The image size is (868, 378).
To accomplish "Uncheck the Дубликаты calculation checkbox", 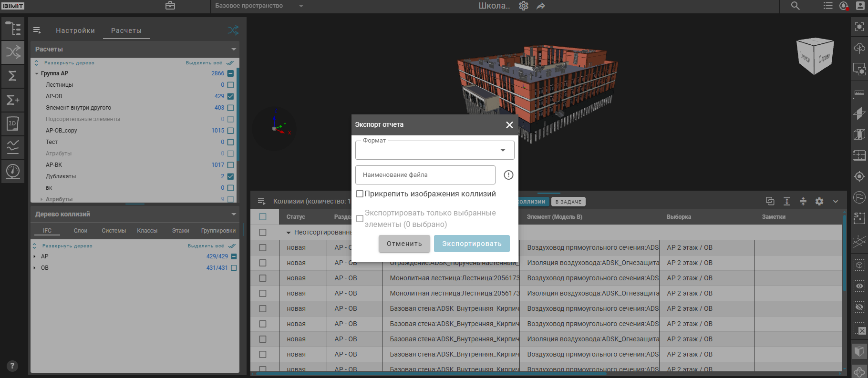I will pos(230,176).
